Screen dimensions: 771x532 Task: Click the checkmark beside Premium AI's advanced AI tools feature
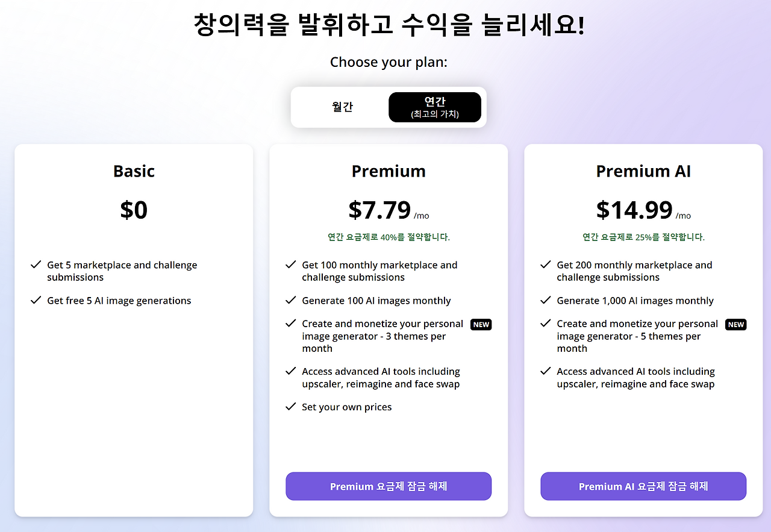546,371
